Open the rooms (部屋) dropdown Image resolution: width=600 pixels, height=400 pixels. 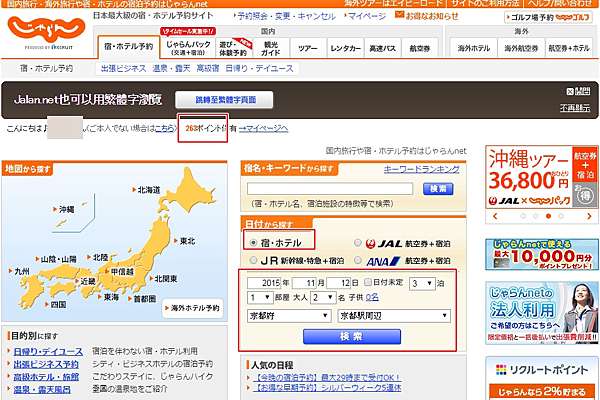pos(260,297)
